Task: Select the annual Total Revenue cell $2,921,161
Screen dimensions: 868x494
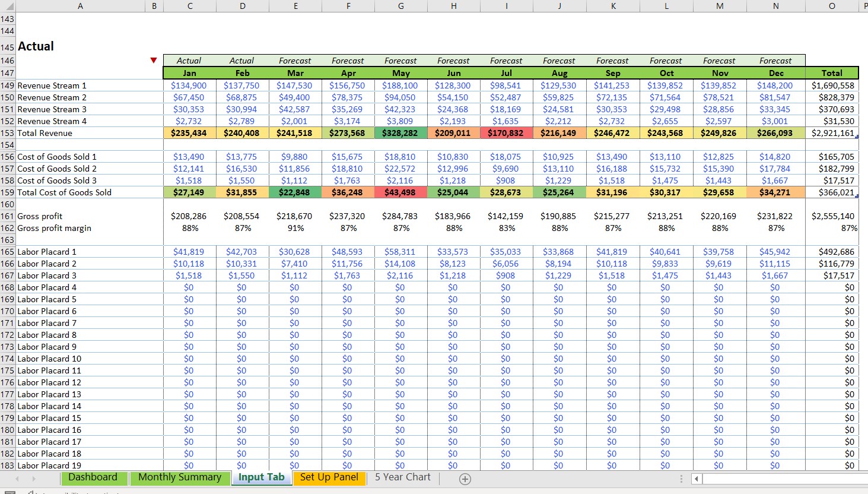Action: pyautogui.click(x=832, y=132)
